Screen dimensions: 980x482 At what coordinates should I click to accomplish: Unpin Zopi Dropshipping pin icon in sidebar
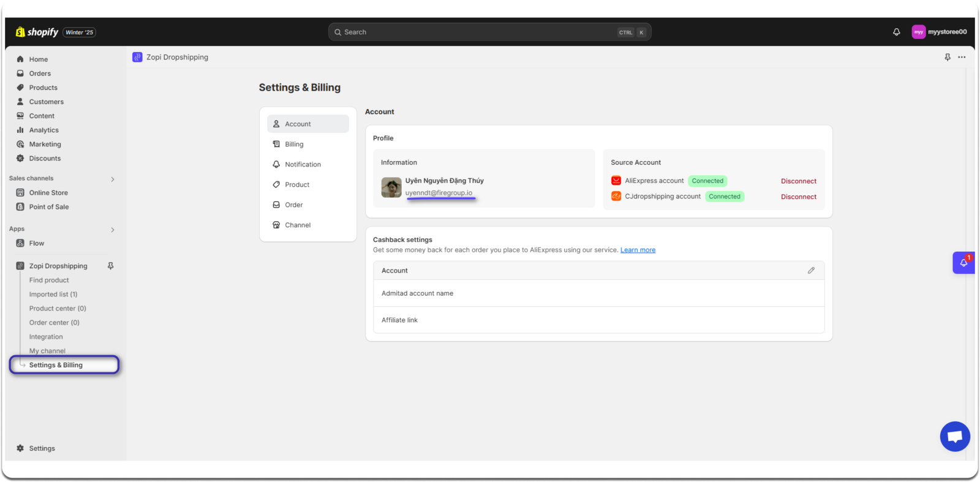point(111,266)
